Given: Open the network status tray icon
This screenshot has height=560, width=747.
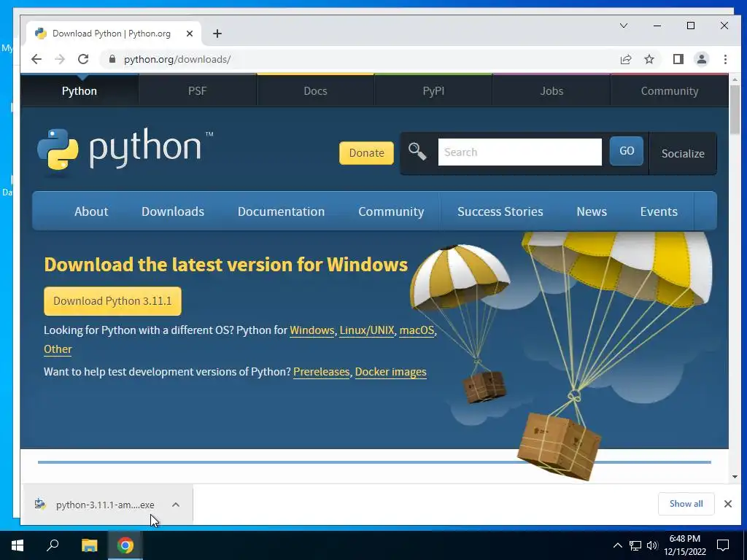Looking at the screenshot, I should coord(635,545).
